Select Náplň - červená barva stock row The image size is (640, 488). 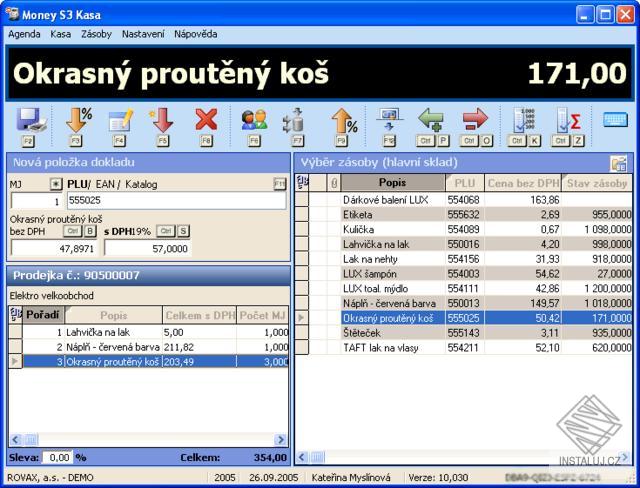tap(464, 303)
